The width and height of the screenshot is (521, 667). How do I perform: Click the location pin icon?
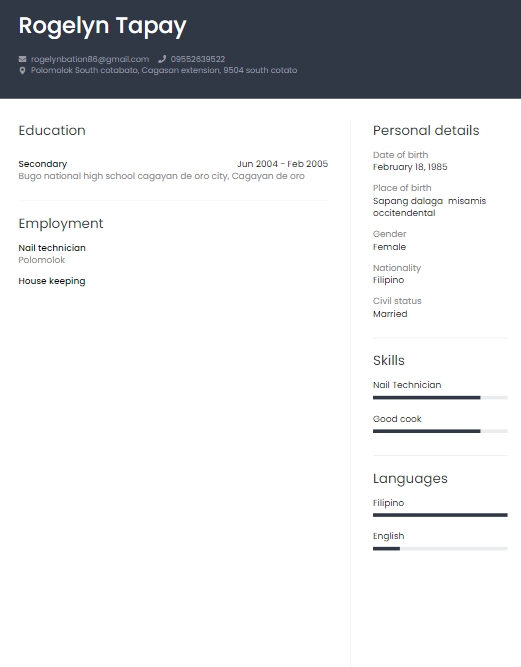[23, 71]
